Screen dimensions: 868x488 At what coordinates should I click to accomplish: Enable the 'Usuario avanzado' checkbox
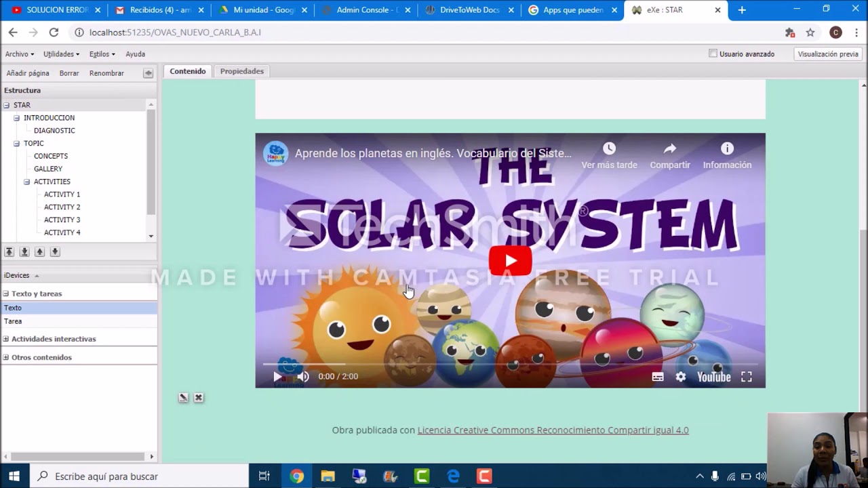pos(713,54)
